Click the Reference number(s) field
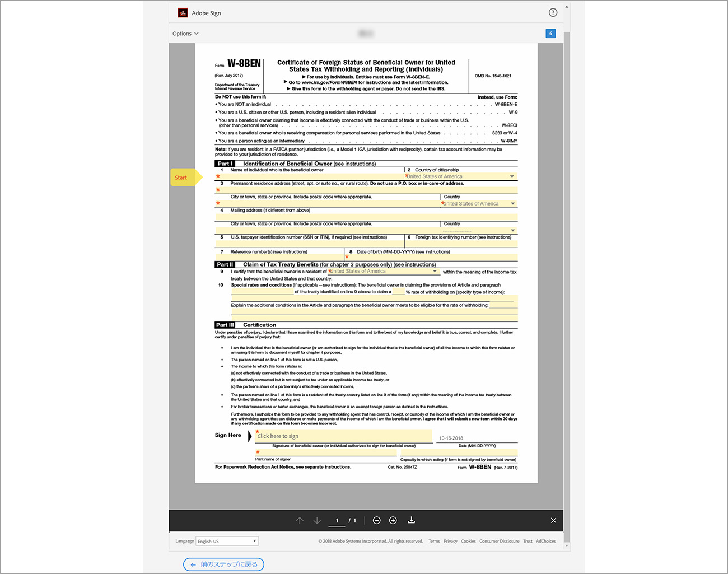The width and height of the screenshot is (728, 574). point(279,258)
